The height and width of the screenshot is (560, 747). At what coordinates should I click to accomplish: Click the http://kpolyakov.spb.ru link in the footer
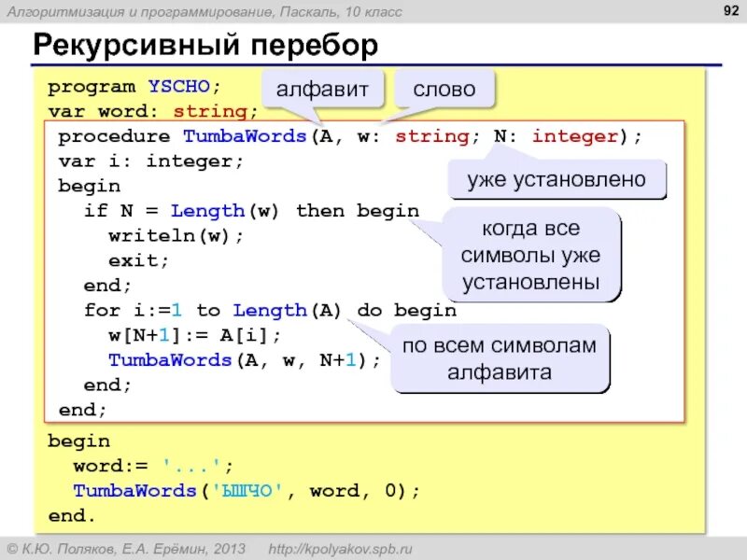340,549
